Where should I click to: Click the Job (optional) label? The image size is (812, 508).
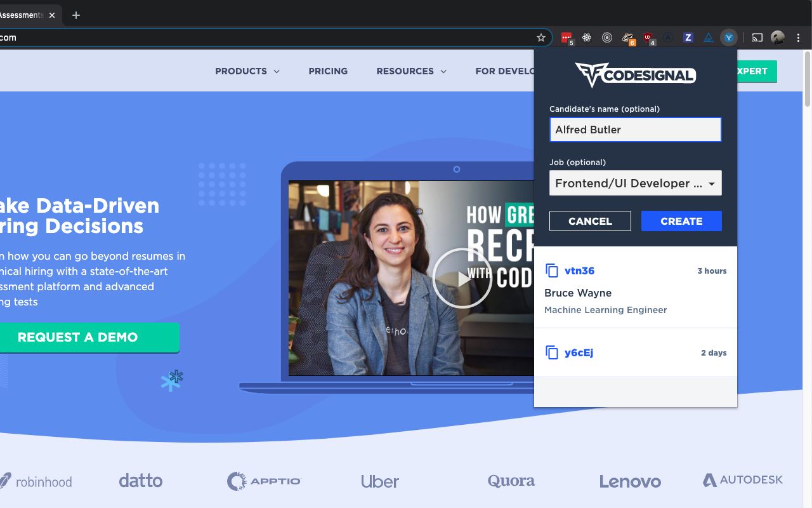(577, 162)
